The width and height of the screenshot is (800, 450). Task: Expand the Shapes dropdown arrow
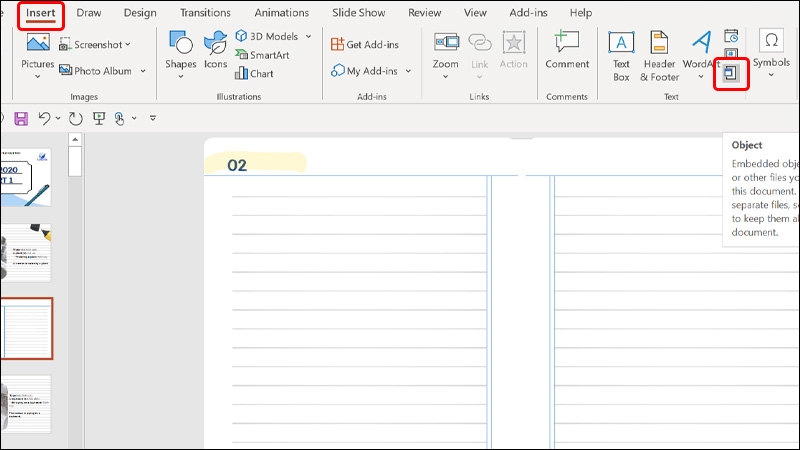click(181, 77)
